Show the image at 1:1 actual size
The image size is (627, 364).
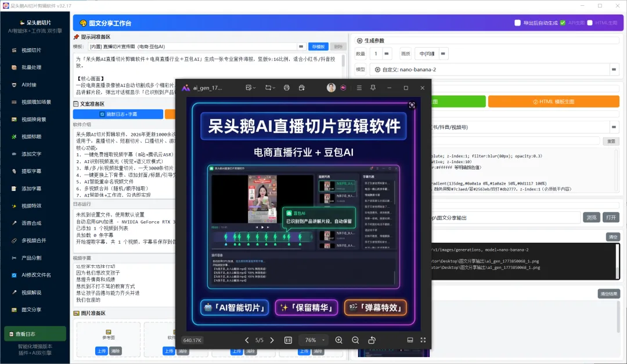(x=288, y=340)
